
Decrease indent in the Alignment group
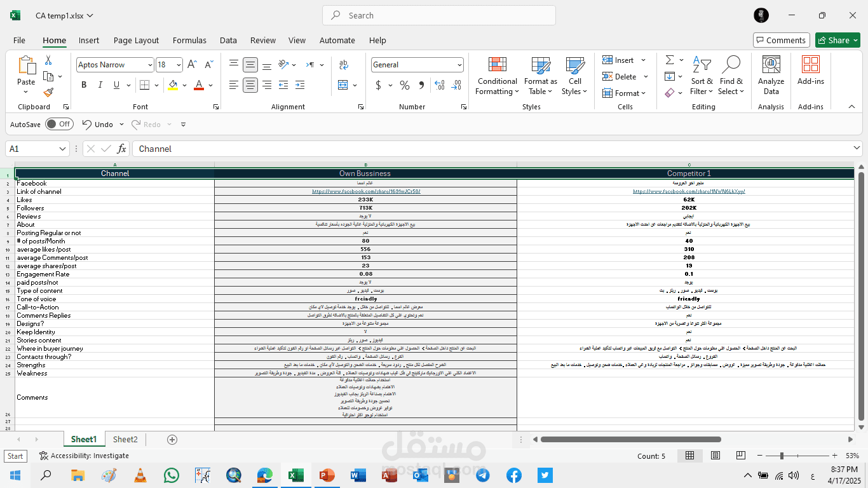click(x=283, y=85)
